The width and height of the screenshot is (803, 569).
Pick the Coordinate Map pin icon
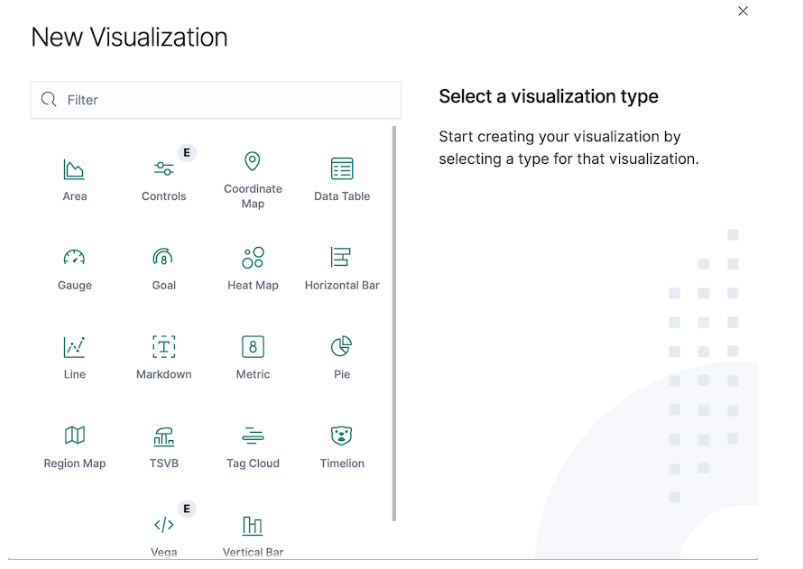tap(252, 161)
